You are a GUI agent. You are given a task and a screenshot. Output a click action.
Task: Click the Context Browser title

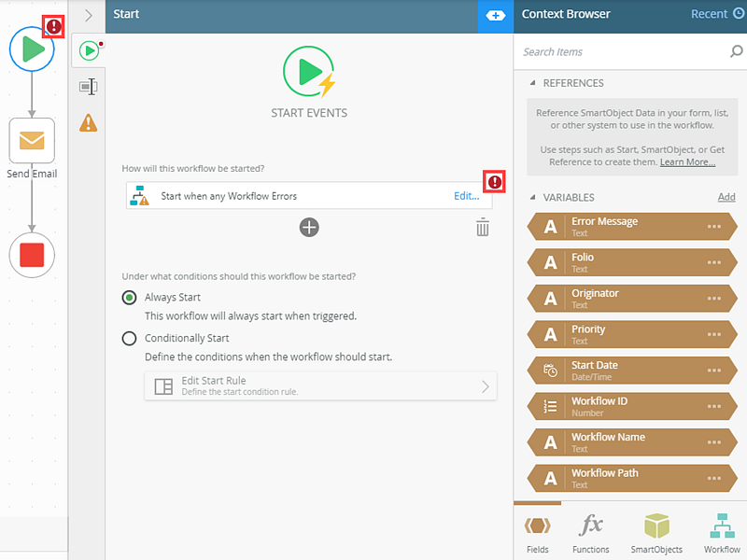pos(566,14)
